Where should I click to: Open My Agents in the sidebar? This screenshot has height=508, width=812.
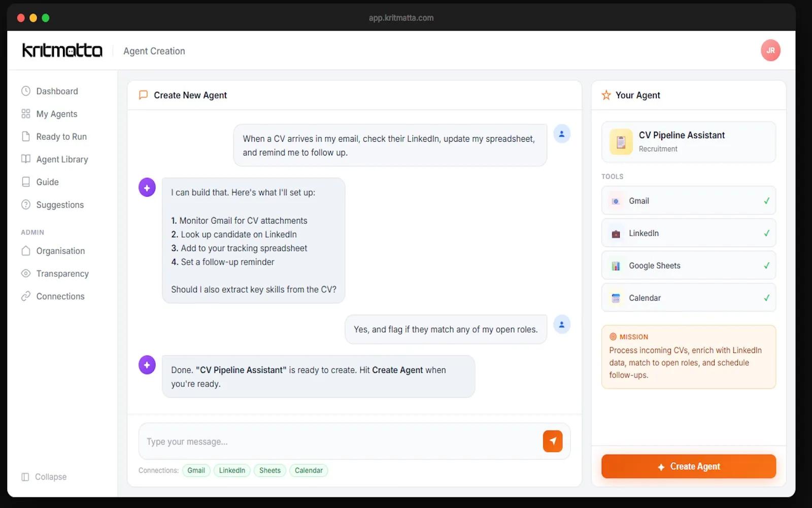point(56,114)
